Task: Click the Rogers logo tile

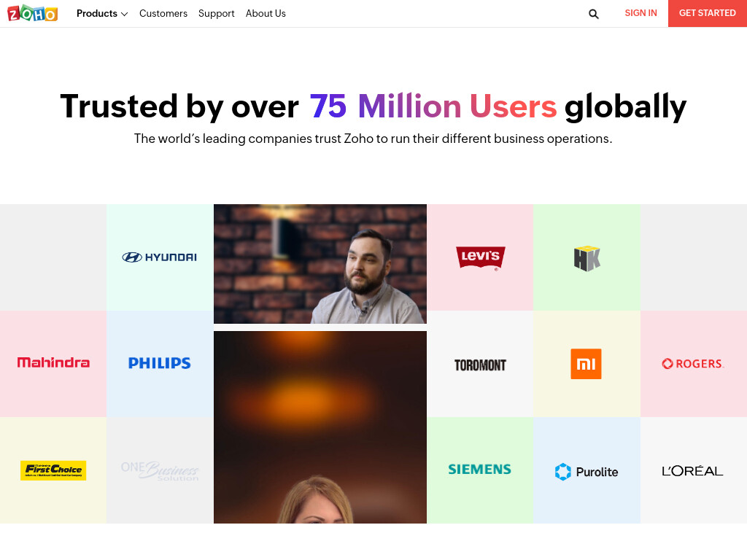Action: pyautogui.click(x=694, y=365)
